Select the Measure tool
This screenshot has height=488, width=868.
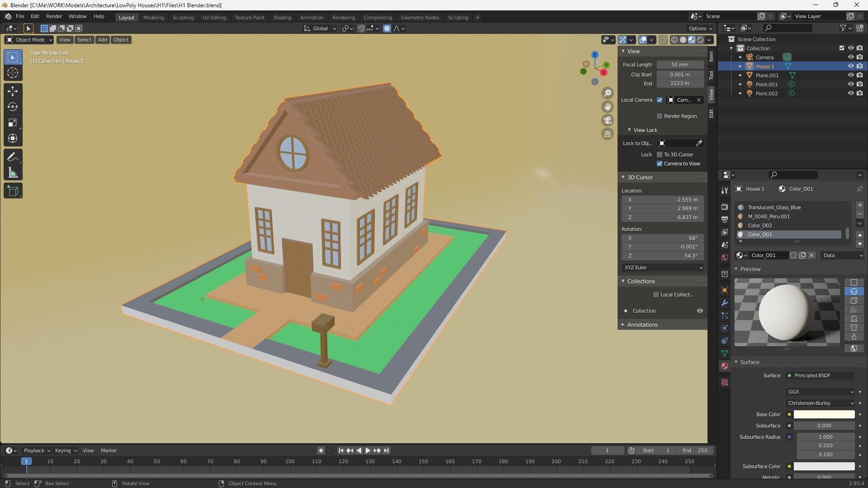(x=13, y=173)
